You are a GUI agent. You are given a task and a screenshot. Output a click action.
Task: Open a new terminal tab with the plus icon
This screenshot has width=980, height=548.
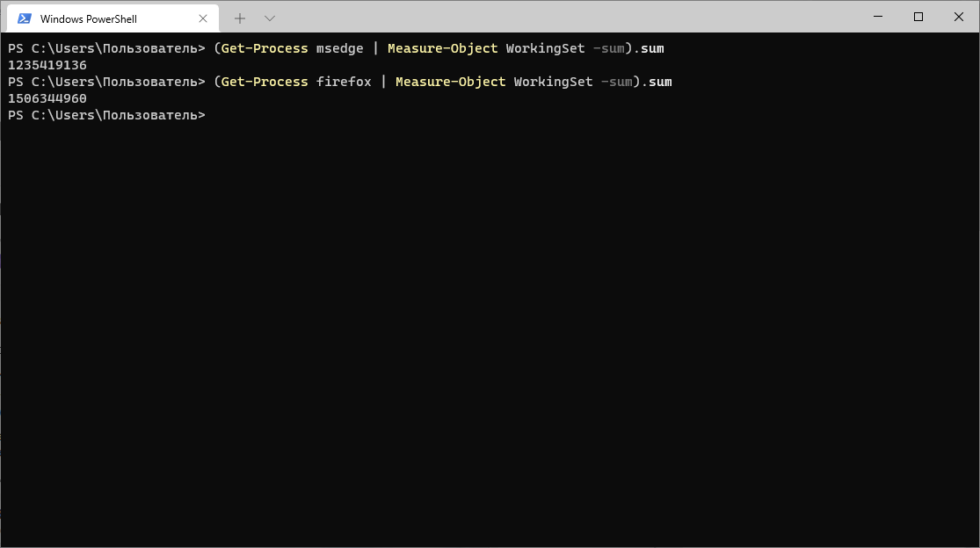(239, 18)
